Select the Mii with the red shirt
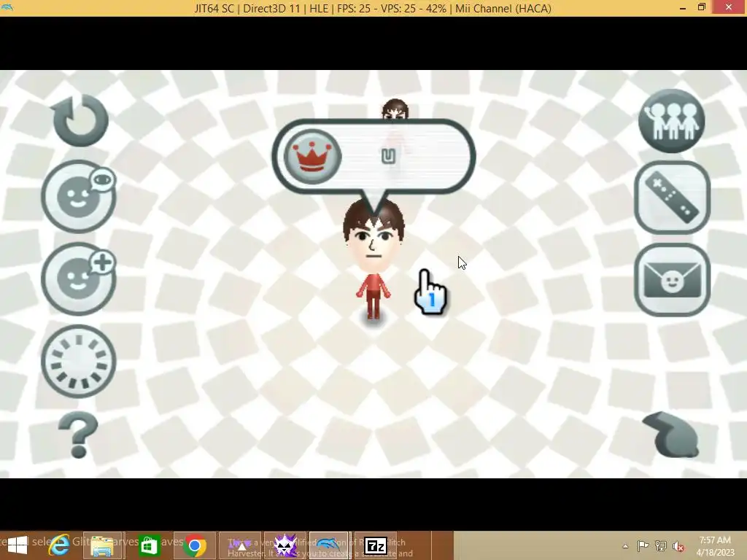The height and width of the screenshot is (560, 747). pyautogui.click(x=373, y=260)
